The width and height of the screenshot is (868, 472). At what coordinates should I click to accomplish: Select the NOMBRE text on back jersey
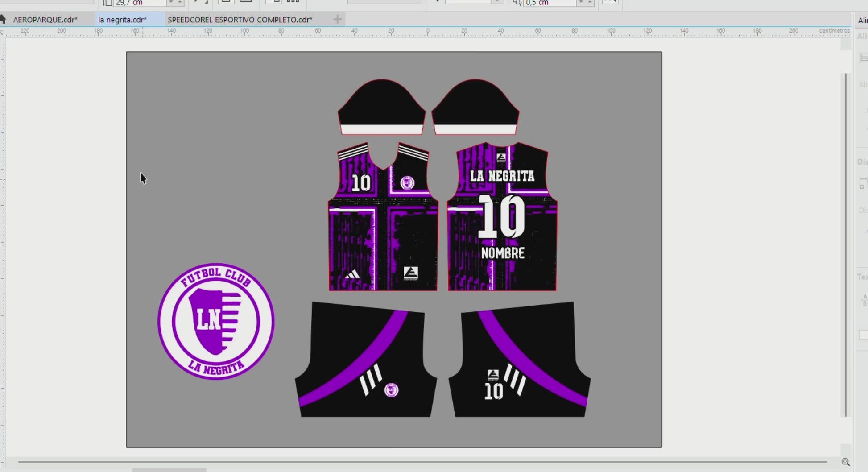click(x=503, y=253)
